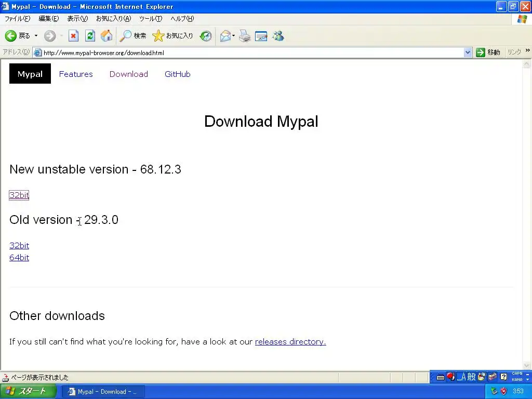532x399 pixels.
Task: Open the スタート Start button
Action: pos(28,391)
